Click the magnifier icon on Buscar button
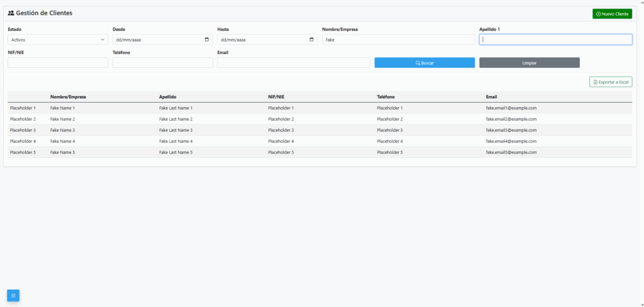This screenshot has height=307, width=644. [x=418, y=63]
